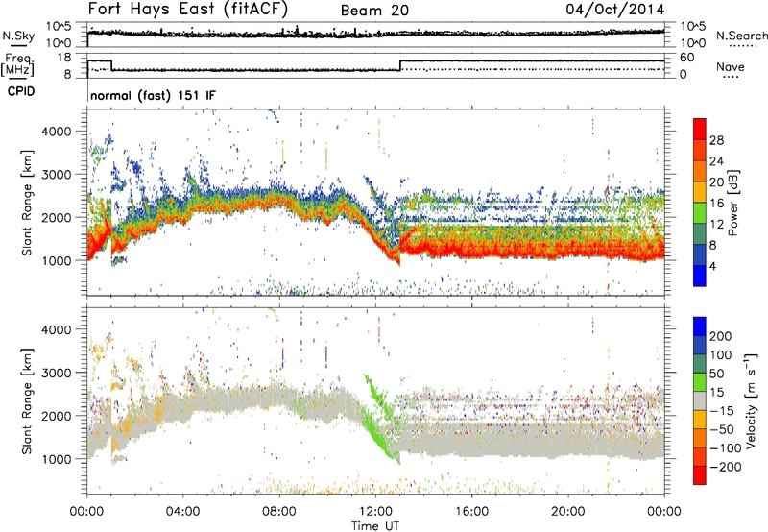Click the frequency step-up line near 13:00
Screen dimensions: 768x532
point(400,65)
